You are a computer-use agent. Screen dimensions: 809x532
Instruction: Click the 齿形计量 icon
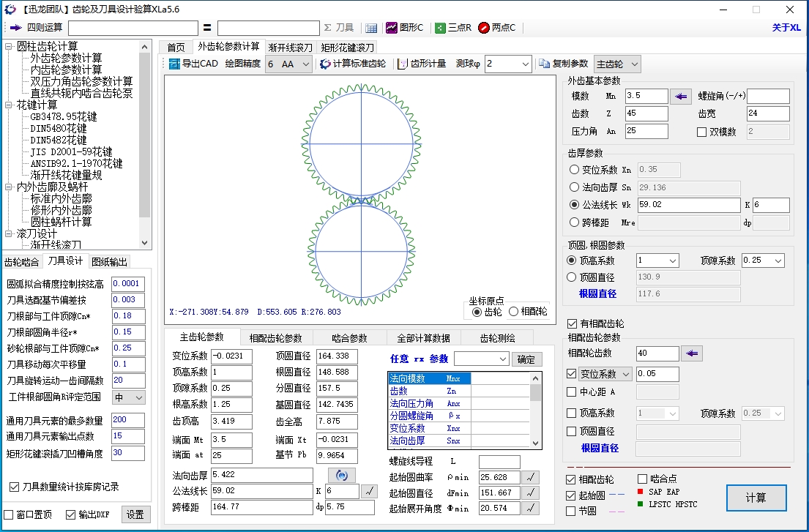403,64
